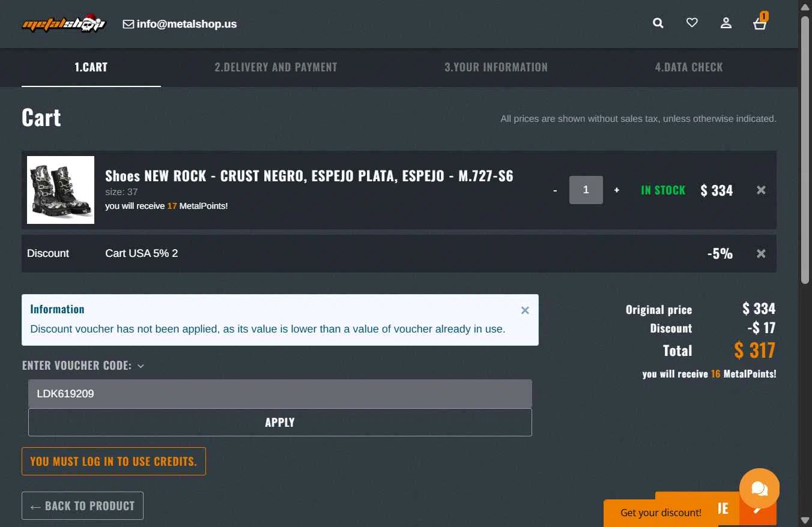Go back with Back To Product button
This screenshot has height=527, width=812.
pyautogui.click(x=82, y=505)
